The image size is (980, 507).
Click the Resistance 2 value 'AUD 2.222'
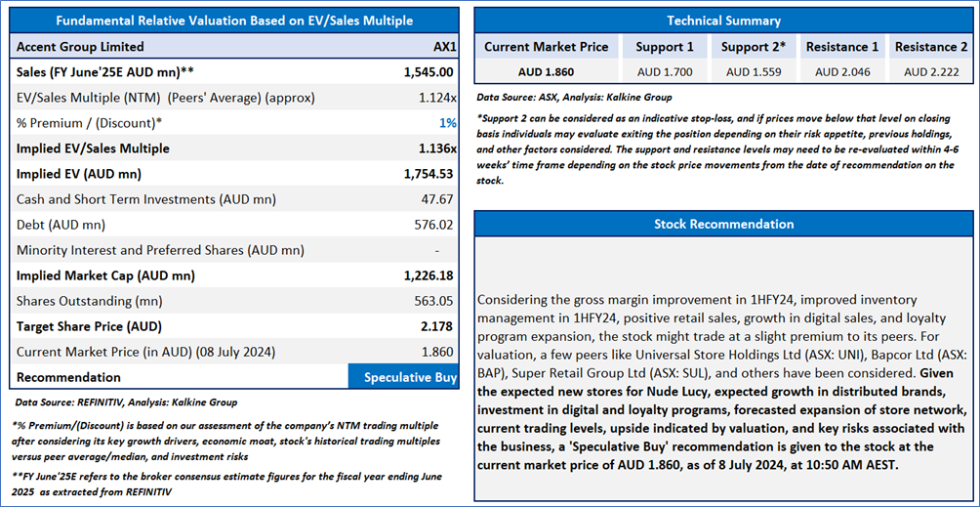click(930, 72)
